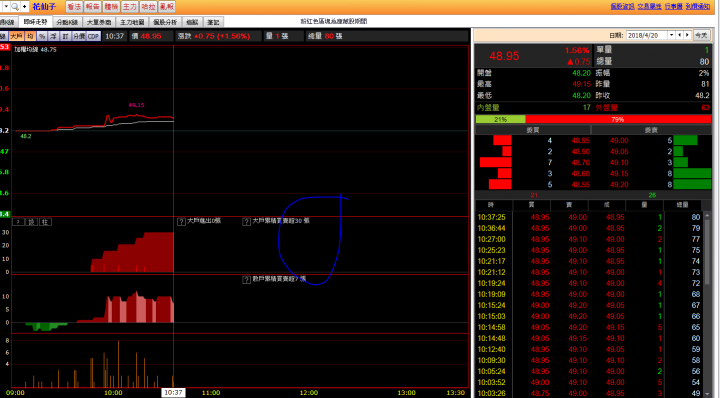Switch to the 即時走勢 tab

pyautogui.click(x=35, y=22)
